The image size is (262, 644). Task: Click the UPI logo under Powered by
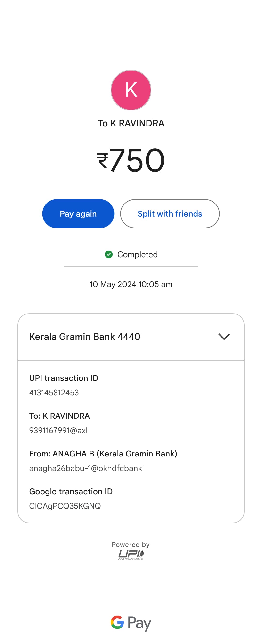point(131,555)
